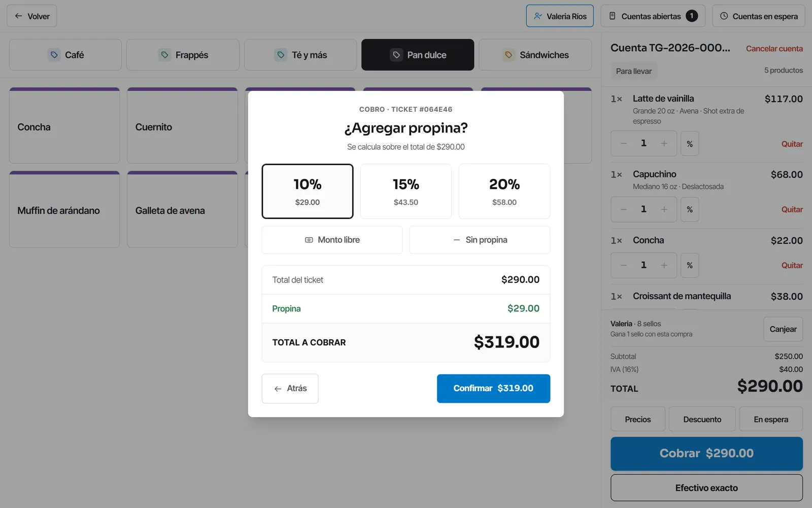Click the Volver back arrow icon
The height and width of the screenshot is (508, 812).
(18, 16)
